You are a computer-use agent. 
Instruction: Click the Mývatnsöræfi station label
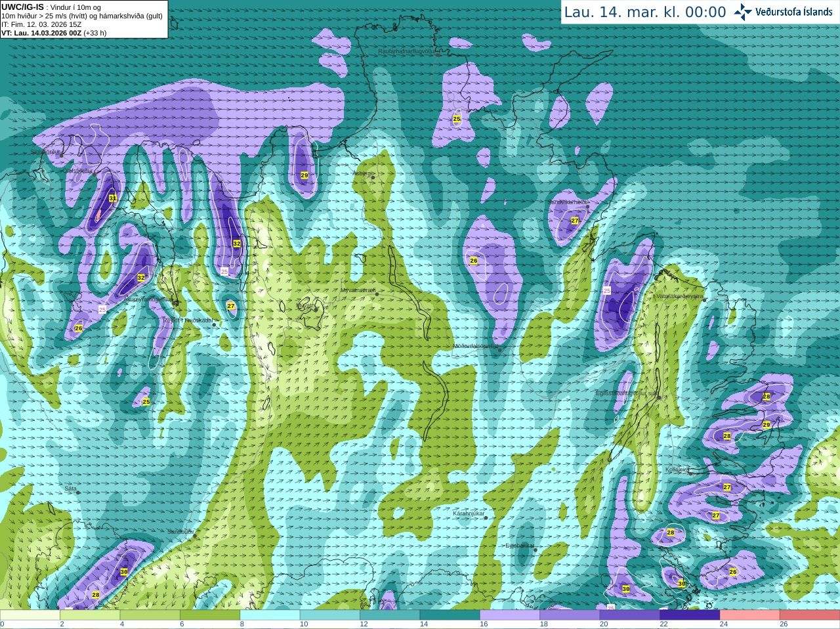pyautogui.click(x=358, y=290)
